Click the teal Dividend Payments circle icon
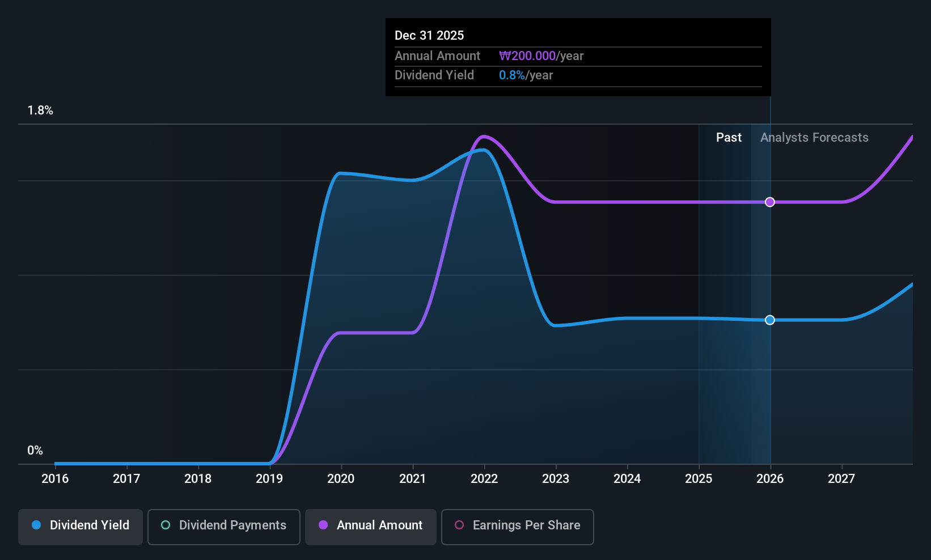 [166, 525]
